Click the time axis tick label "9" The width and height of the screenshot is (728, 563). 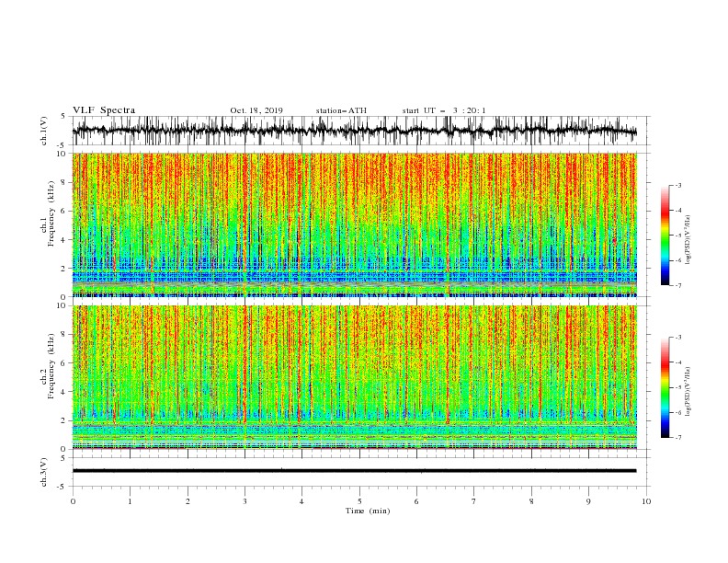coord(588,501)
